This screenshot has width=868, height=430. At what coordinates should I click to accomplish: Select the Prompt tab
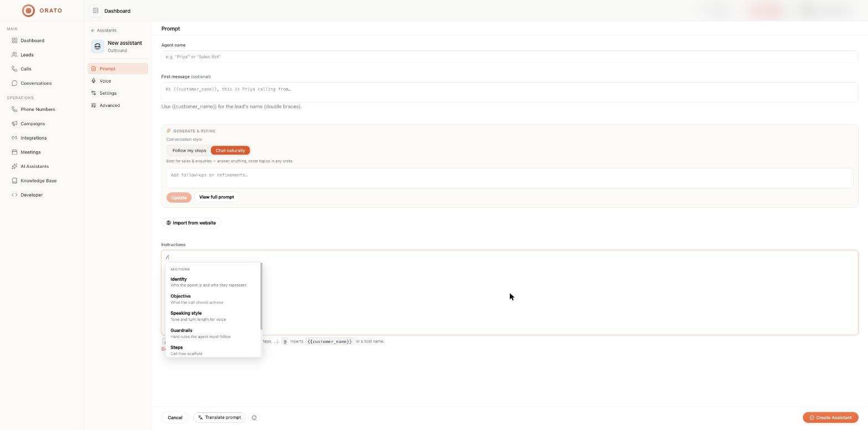pyautogui.click(x=117, y=69)
